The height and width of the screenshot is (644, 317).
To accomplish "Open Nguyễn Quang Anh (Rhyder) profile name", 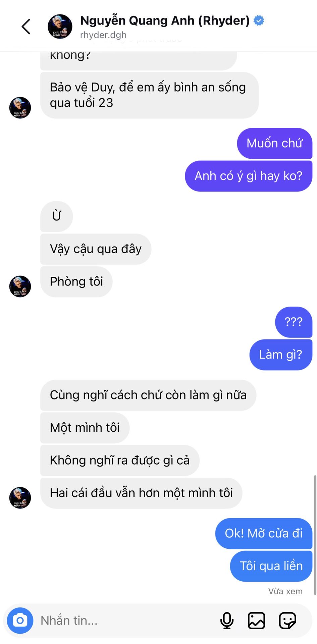I will pos(165,20).
